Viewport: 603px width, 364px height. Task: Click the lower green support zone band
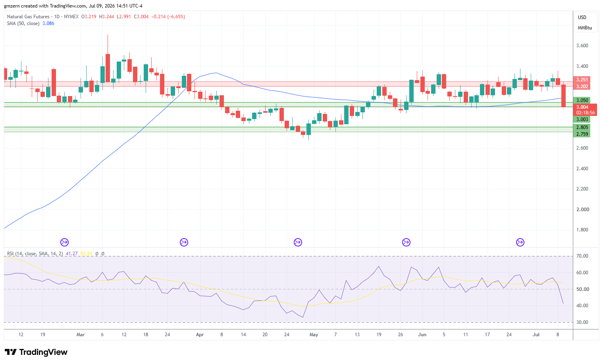[289, 129]
